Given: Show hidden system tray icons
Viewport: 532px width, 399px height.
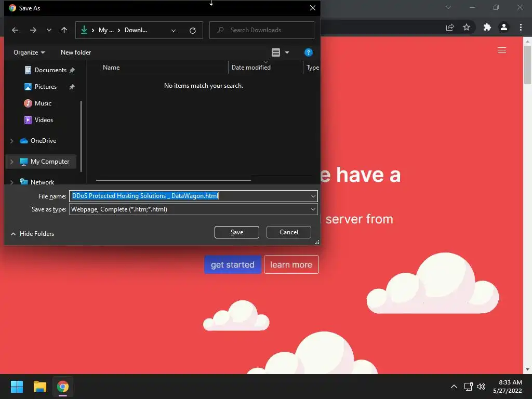Looking at the screenshot, I should [454, 387].
